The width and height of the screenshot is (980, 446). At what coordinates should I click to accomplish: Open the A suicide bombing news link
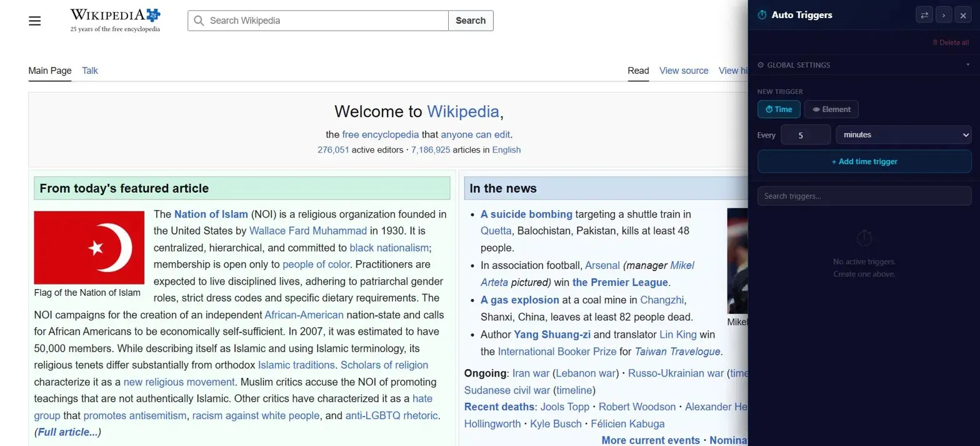pos(526,214)
